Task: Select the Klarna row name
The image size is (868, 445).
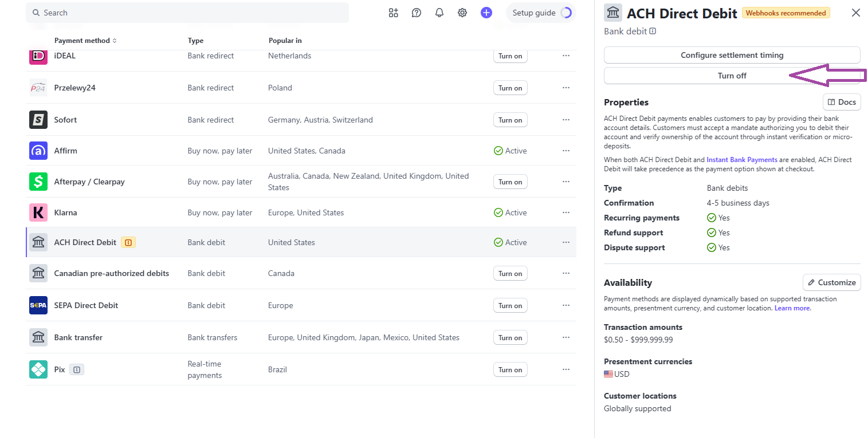Action: pyautogui.click(x=65, y=212)
